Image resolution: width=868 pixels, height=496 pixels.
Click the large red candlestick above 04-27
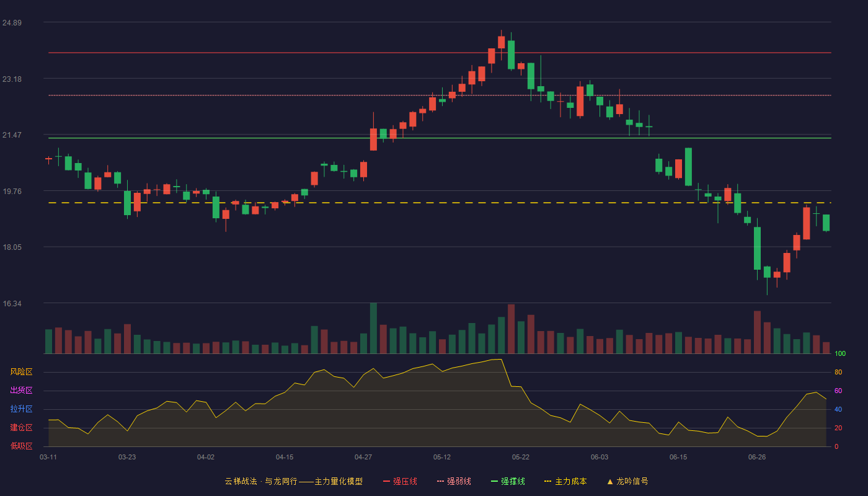tap(373, 139)
